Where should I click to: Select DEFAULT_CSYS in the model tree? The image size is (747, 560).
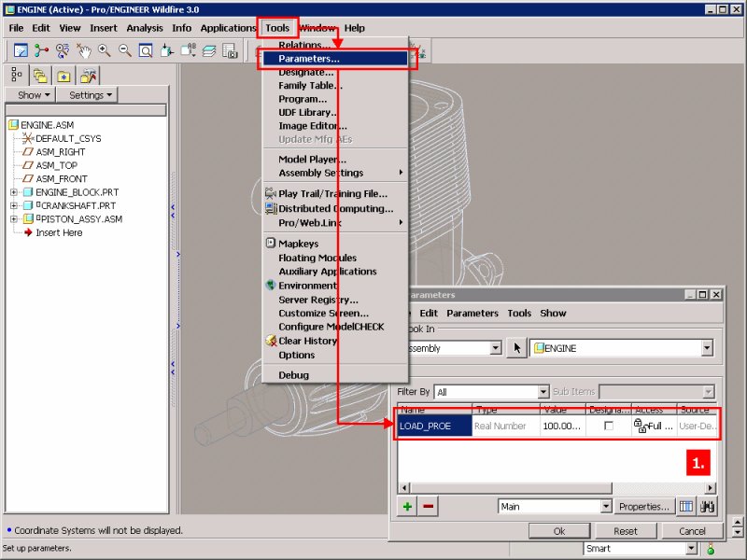(68, 138)
